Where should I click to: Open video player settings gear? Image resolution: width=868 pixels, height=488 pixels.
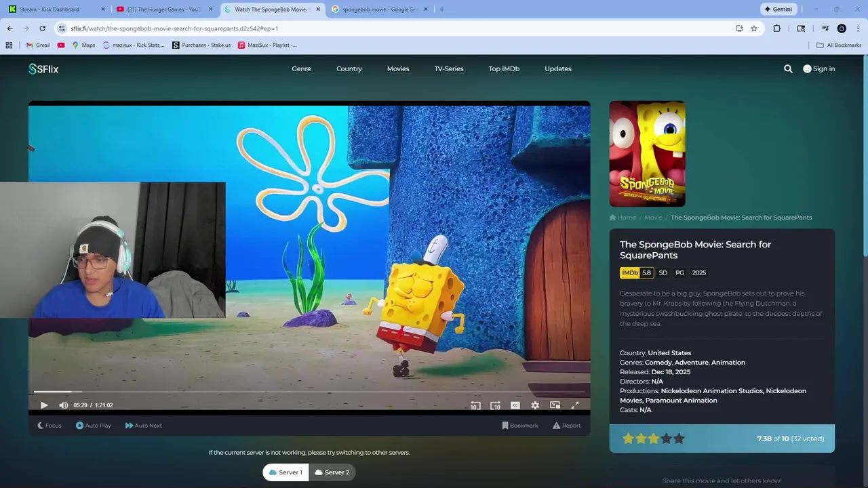[x=535, y=405]
